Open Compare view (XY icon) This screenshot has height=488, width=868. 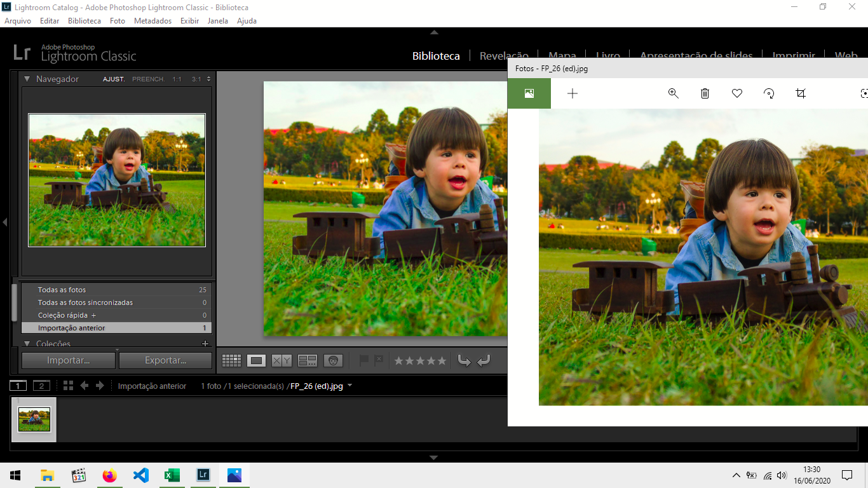[280, 360]
